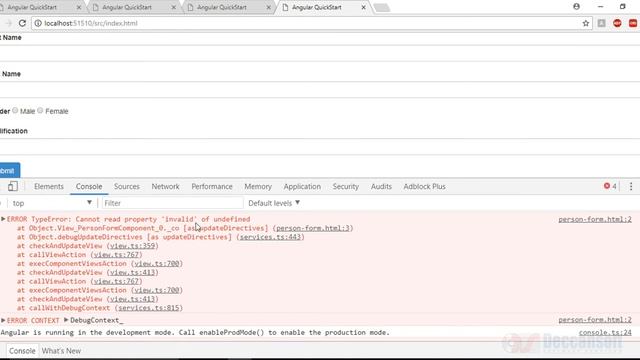Open the person-form.html:3 stack link
This screenshot has width=640, height=360.
313,228
